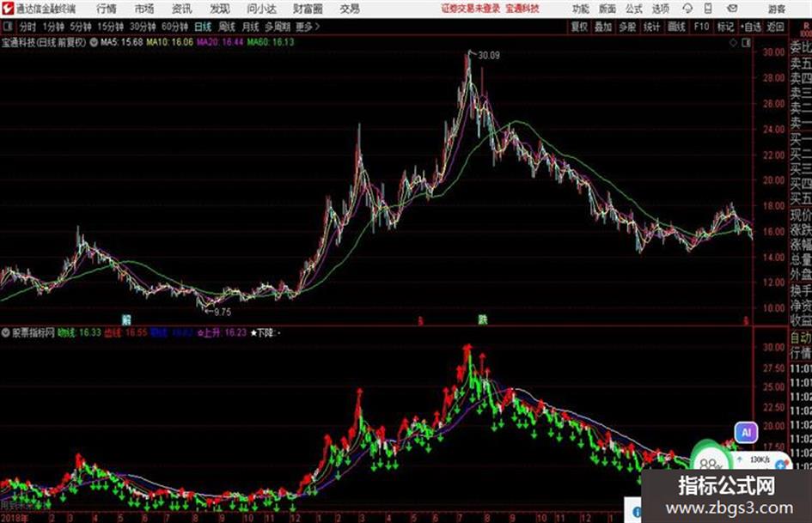The width and height of the screenshot is (812, 523).
Task: Click the 返回 back button
Action: (775, 27)
